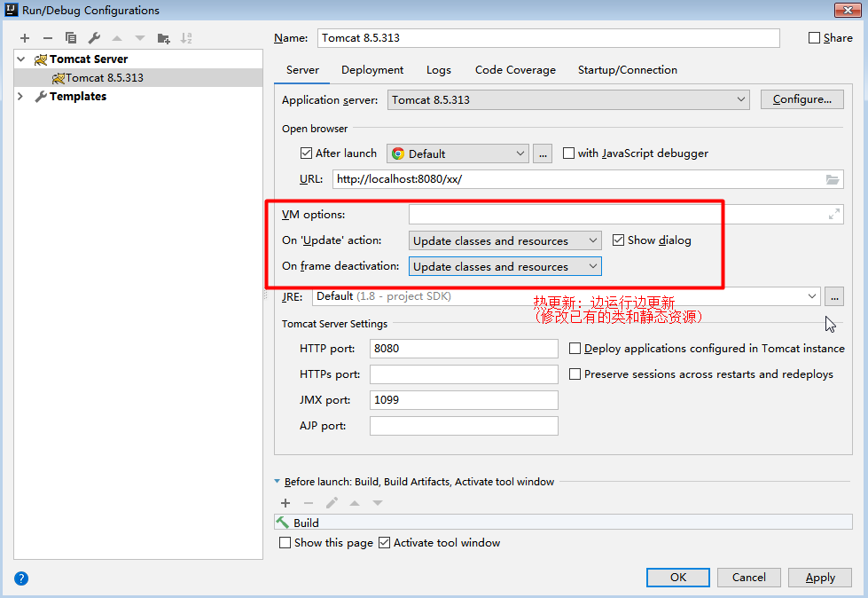
Task: Remove selected configuration with minus icon
Action: point(48,38)
